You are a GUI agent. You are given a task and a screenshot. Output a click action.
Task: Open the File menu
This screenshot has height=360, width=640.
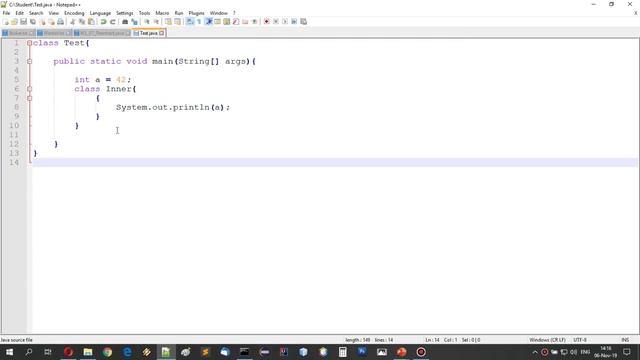coord(6,13)
